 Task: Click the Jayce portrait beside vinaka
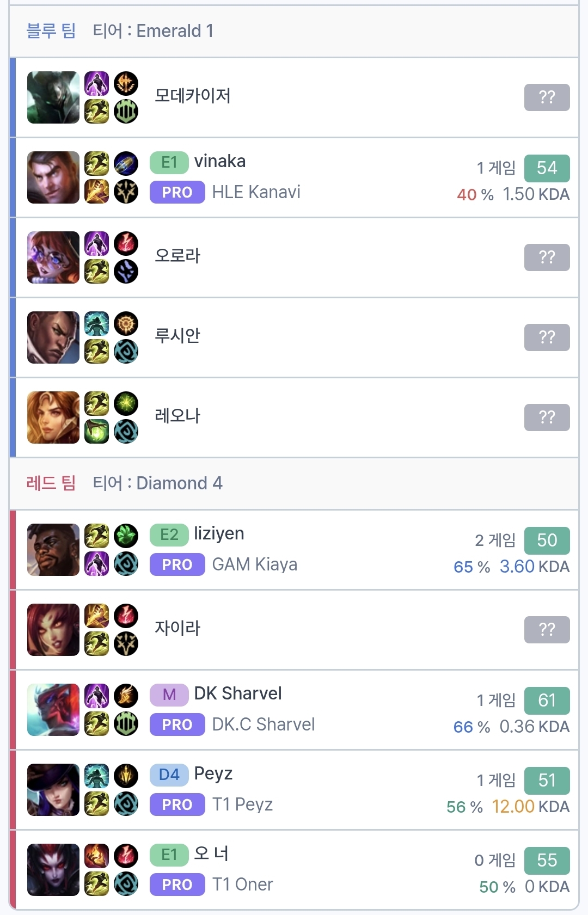[x=53, y=177]
